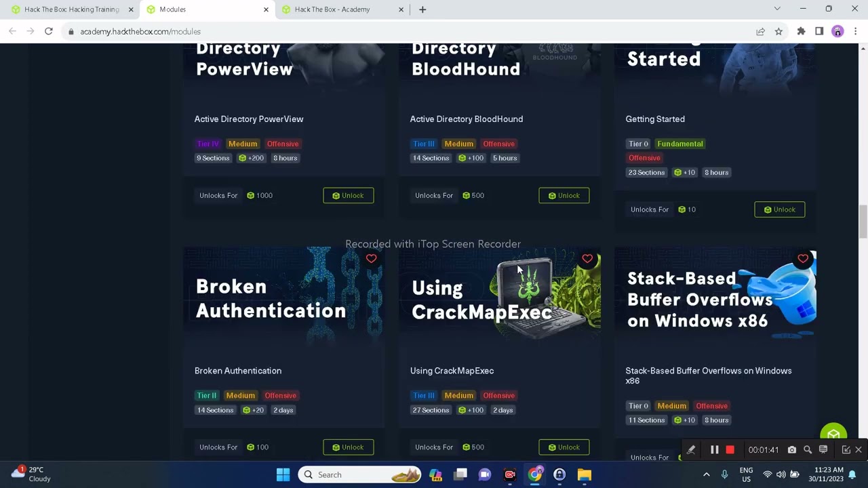The image size is (868, 488).
Task: Open the Using CrackMapExec banner image
Action: click(499, 298)
